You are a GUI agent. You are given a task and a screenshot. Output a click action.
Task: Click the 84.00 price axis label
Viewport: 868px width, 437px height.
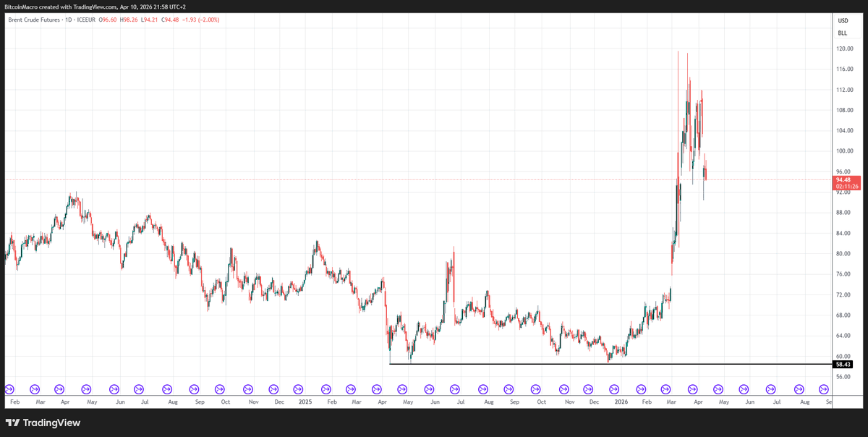coord(844,233)
